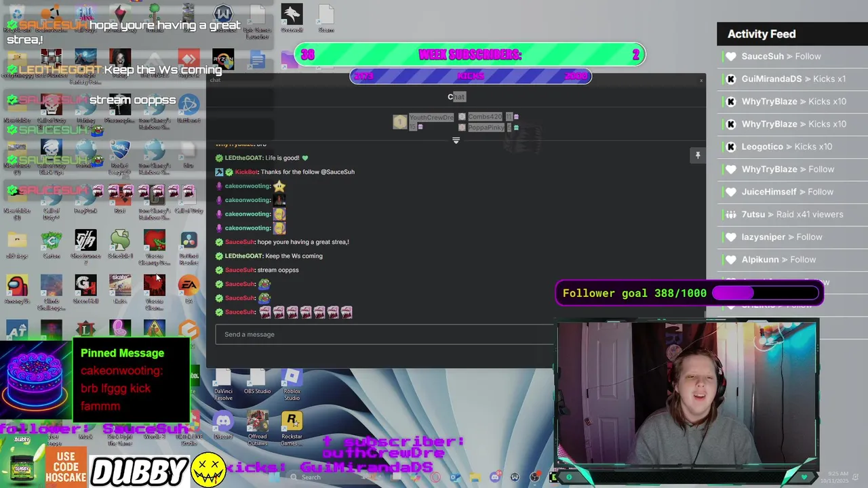The image size is (868, 488).
Task: Click the Kicks goal progress bar
Action: 471,77
